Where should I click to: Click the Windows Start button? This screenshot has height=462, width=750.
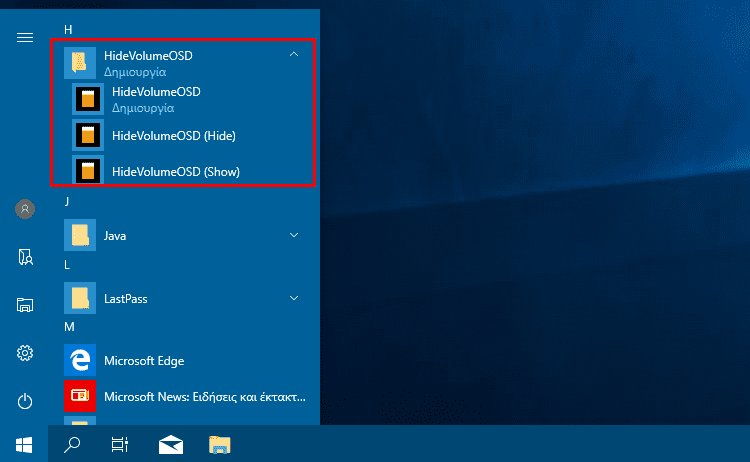(24, 445)
